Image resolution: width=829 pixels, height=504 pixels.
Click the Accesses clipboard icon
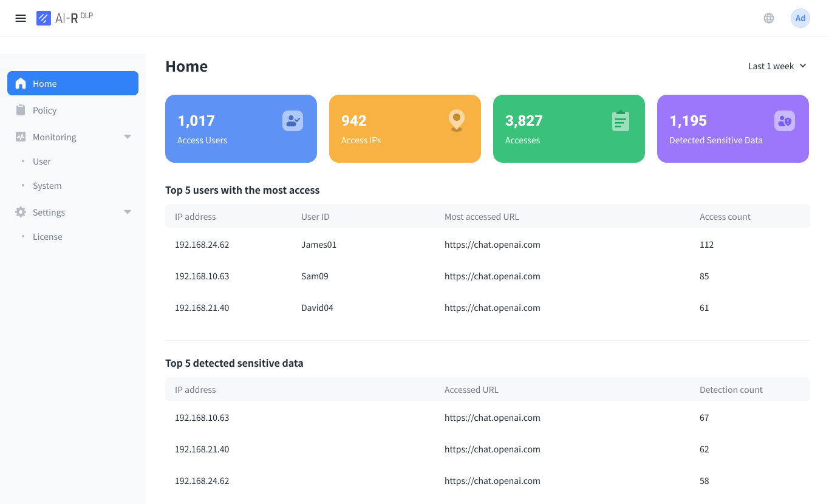(x=620, y=120)
